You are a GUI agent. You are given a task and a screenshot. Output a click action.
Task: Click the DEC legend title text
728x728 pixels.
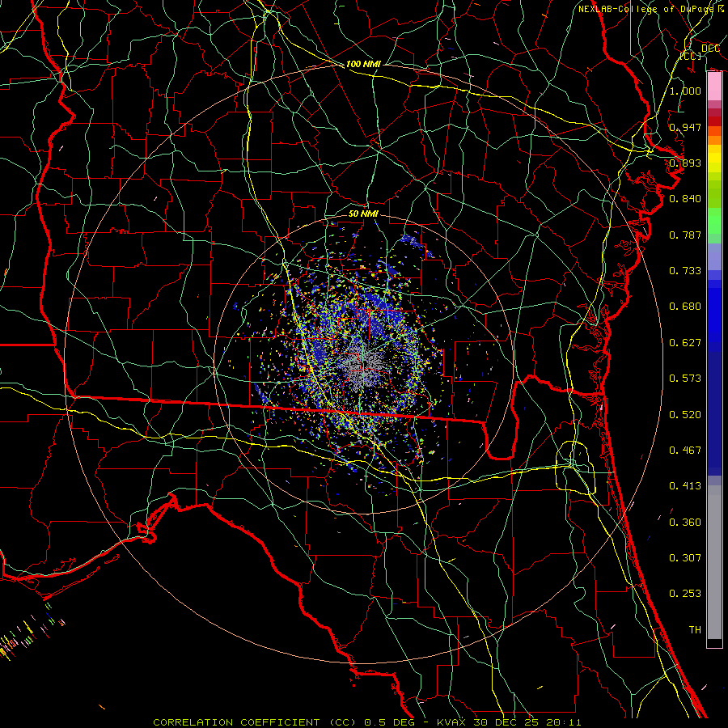tap(710, 49)
